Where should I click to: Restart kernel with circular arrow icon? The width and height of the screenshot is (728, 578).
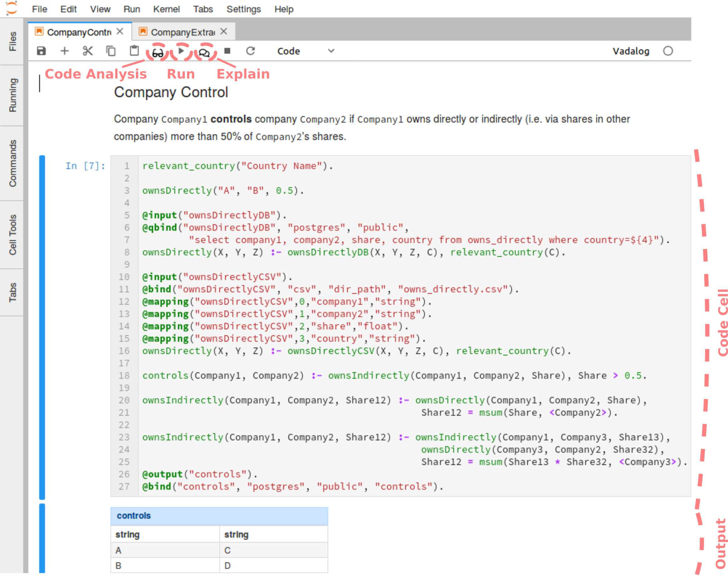coord(250,51)
